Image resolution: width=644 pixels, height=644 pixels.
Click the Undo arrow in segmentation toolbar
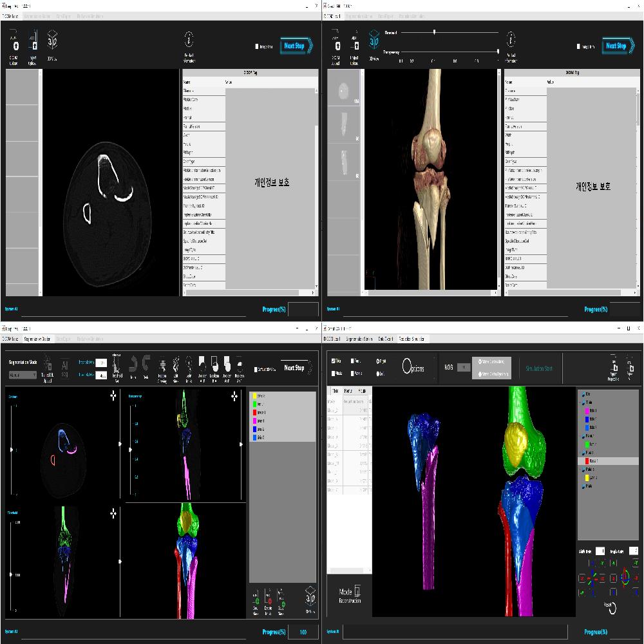click(133, 365)
